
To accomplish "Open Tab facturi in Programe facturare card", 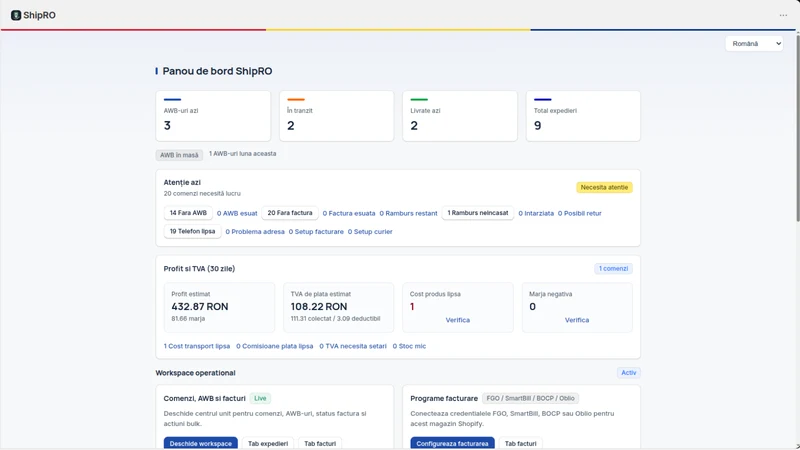I will point(520,443).
